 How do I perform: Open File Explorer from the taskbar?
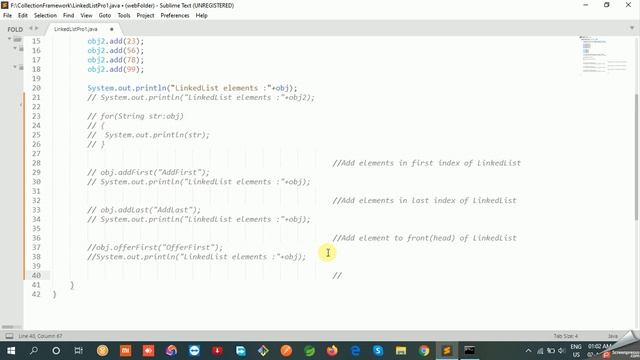(x=401, y=351)
